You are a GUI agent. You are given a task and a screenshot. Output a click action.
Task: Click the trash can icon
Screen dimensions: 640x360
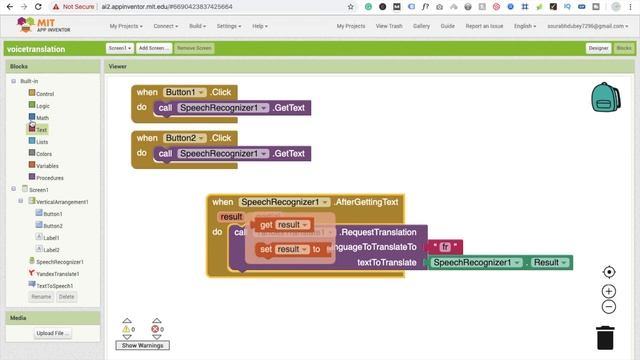(605, 338)
